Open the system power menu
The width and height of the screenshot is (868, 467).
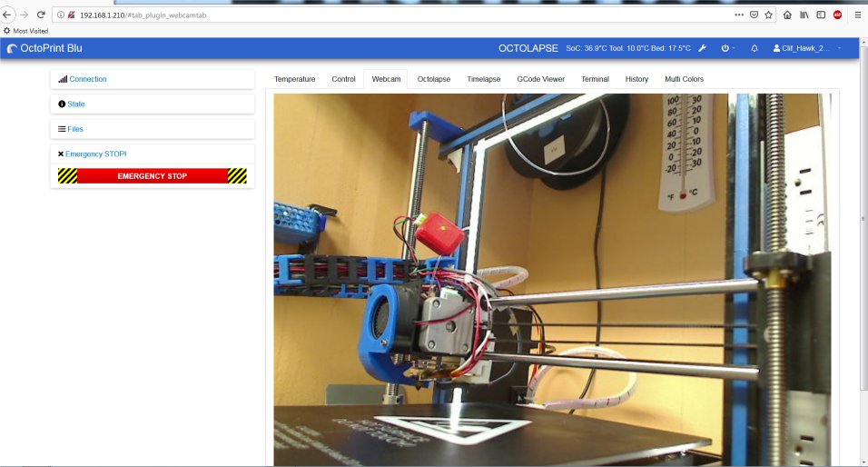pyautogui.click(x=727, y=48)
